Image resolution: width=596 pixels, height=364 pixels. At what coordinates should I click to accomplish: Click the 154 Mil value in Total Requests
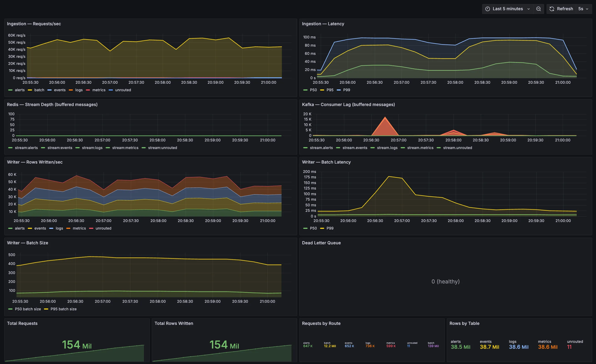click(77, 345)
